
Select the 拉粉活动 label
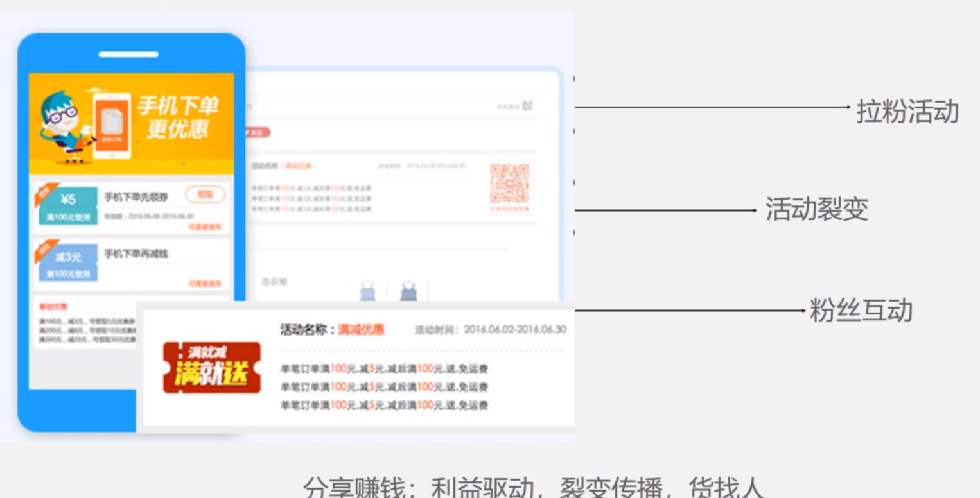point(907,112)
